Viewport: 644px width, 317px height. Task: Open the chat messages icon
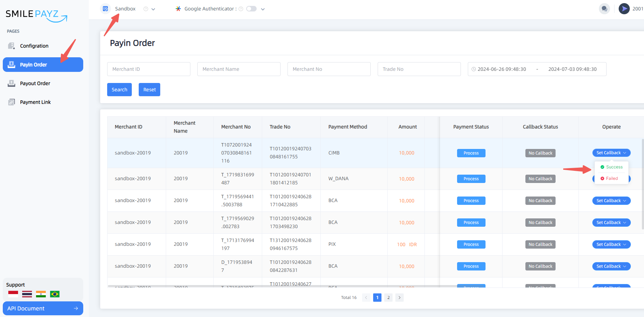click(x=604, y=9)
